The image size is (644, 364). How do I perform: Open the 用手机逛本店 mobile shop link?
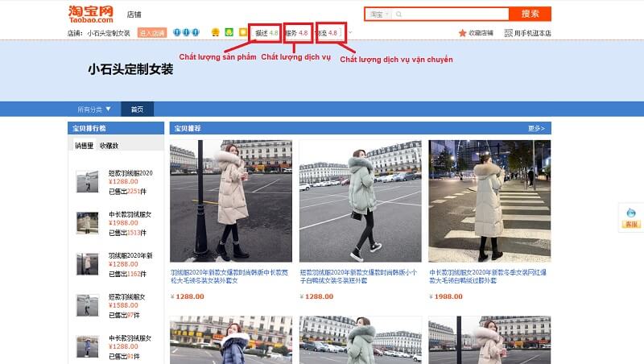(x=533, y=33)
